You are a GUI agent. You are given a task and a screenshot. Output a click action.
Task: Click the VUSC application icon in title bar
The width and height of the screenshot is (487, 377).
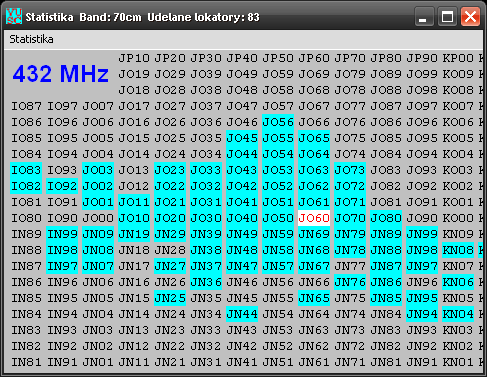[14, 16]
